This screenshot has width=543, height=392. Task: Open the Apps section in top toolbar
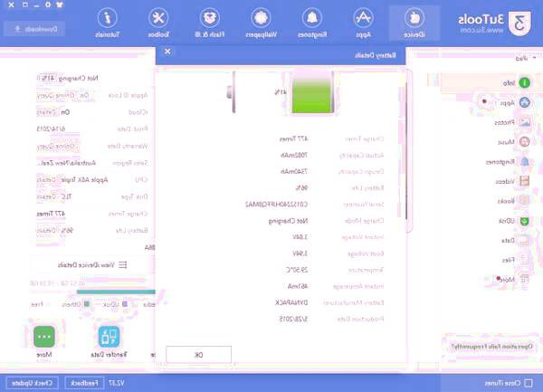click(x=363, y=24)
